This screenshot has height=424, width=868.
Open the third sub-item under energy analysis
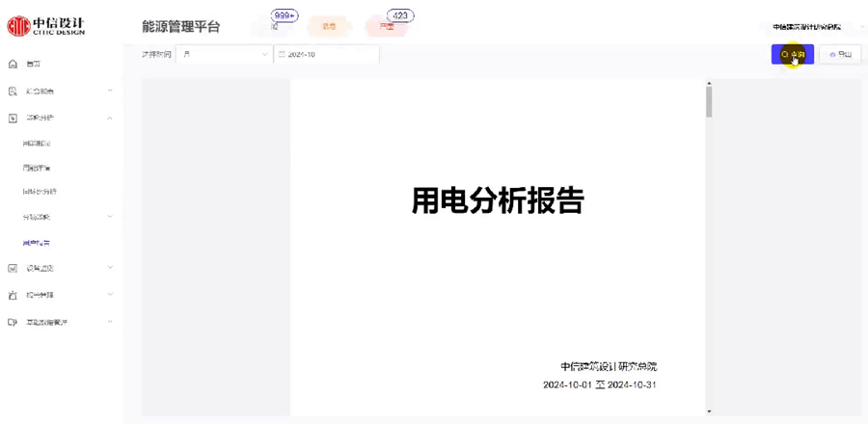coord(40,192)
